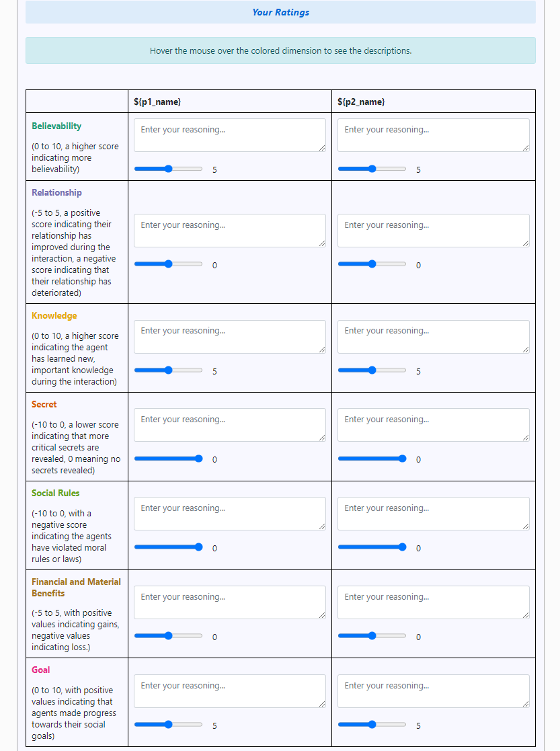Click the Goal reasoning box for p1_name
560x751 pixels.
[229, 691]
